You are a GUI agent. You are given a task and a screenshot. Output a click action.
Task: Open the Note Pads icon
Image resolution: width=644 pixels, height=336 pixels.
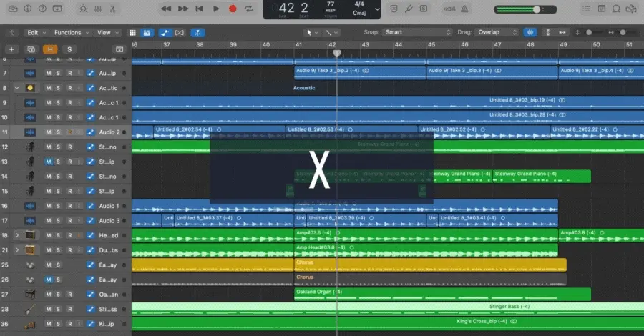[x=602, y=9]
